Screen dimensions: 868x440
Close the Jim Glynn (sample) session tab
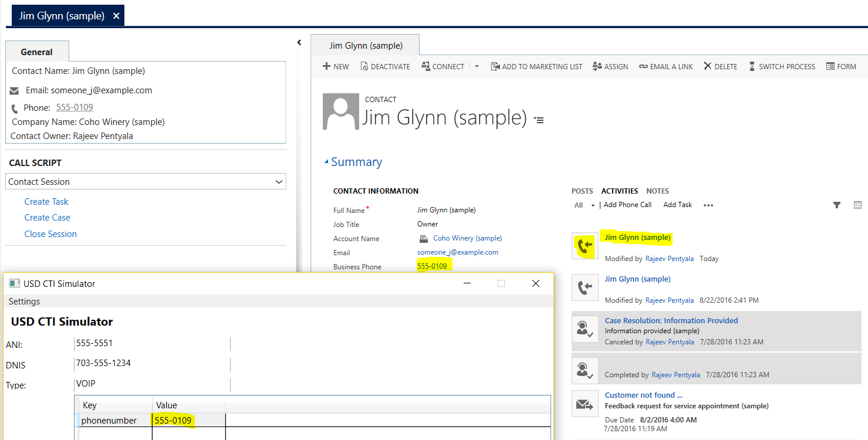pyautogui.click(x=116, y=16)
